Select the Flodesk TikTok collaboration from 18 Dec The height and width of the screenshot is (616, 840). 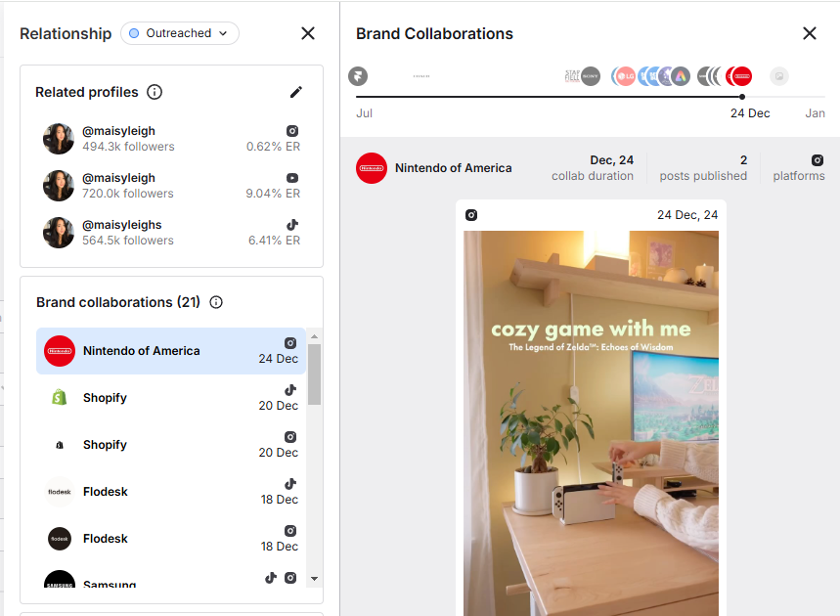click(x=171, y=492)
